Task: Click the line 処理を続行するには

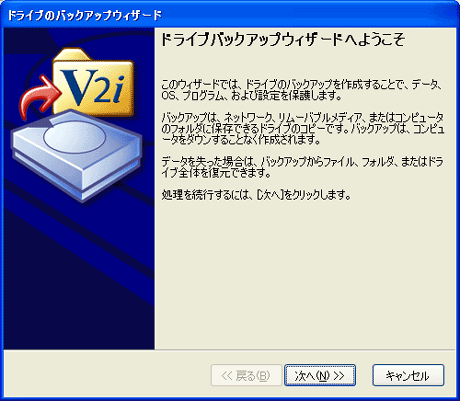Action: point(256,195)
